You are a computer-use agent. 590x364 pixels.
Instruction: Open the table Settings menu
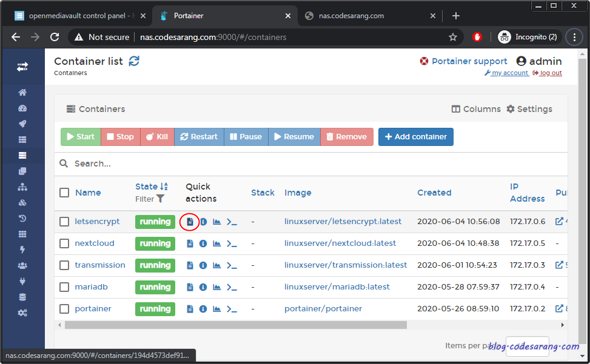click(x=529, y=109)
